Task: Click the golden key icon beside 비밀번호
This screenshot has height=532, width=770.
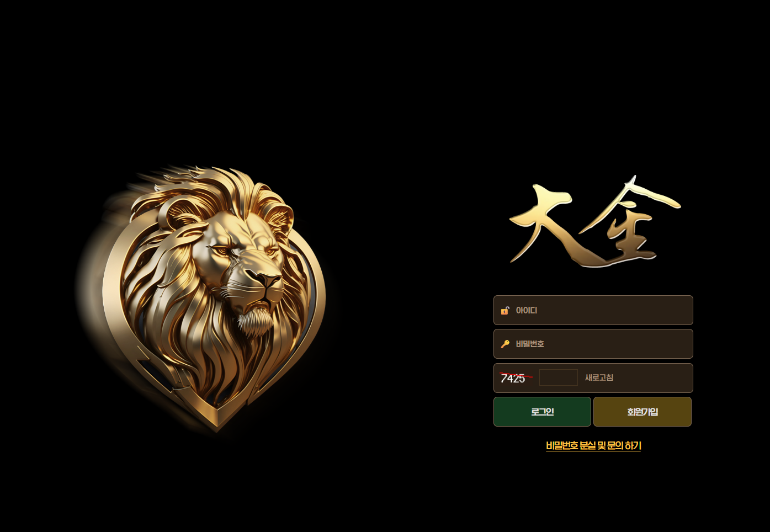Action: coord(505,344)
